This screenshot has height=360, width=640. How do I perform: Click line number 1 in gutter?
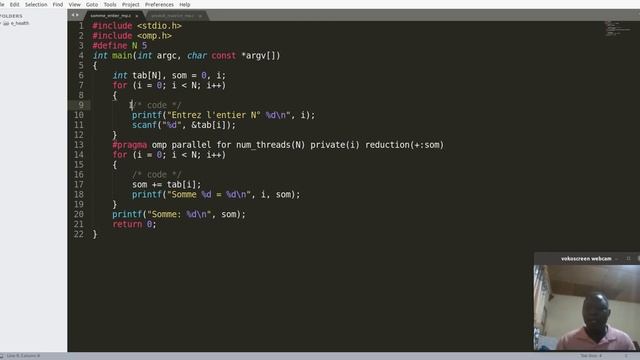(x=81, y=26)
